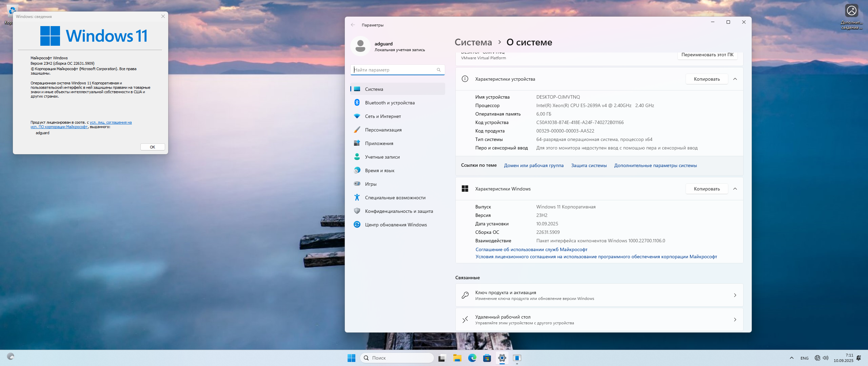868x366 pixels.
Task: Open Защита системы link
Action: click(589, 165)
